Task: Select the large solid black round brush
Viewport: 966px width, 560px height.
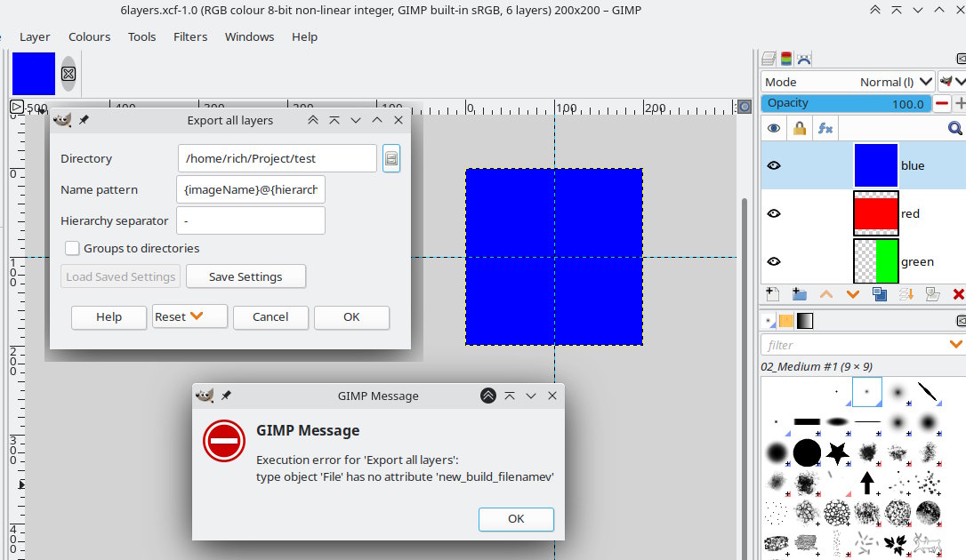Action: pyautogui.click(x=807, y=453)
